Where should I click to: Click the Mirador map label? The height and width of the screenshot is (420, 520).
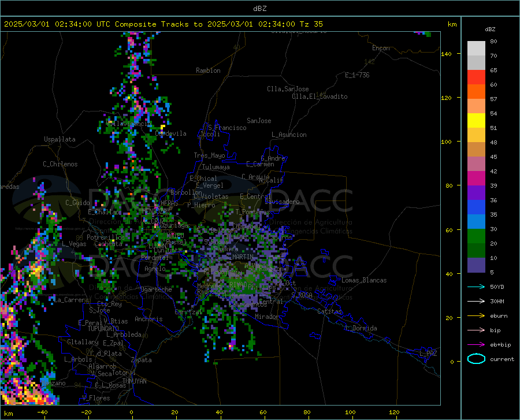[x=267, y=317]
